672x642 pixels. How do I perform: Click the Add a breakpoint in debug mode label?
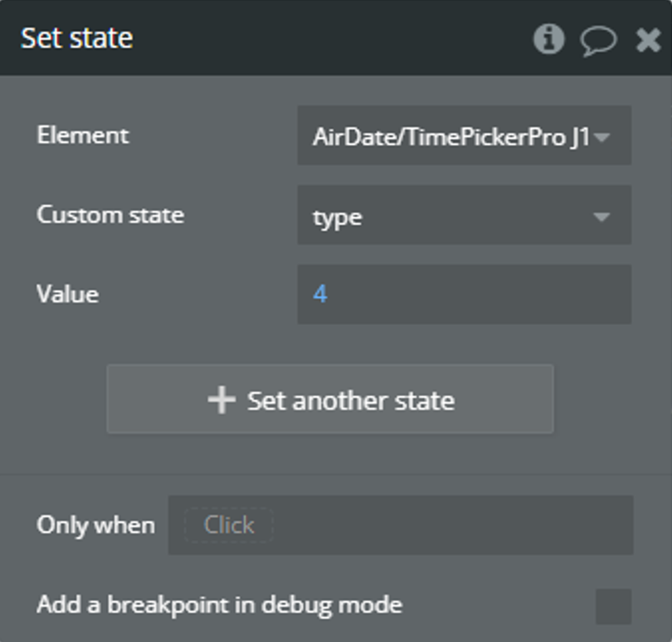pos(219,605)
